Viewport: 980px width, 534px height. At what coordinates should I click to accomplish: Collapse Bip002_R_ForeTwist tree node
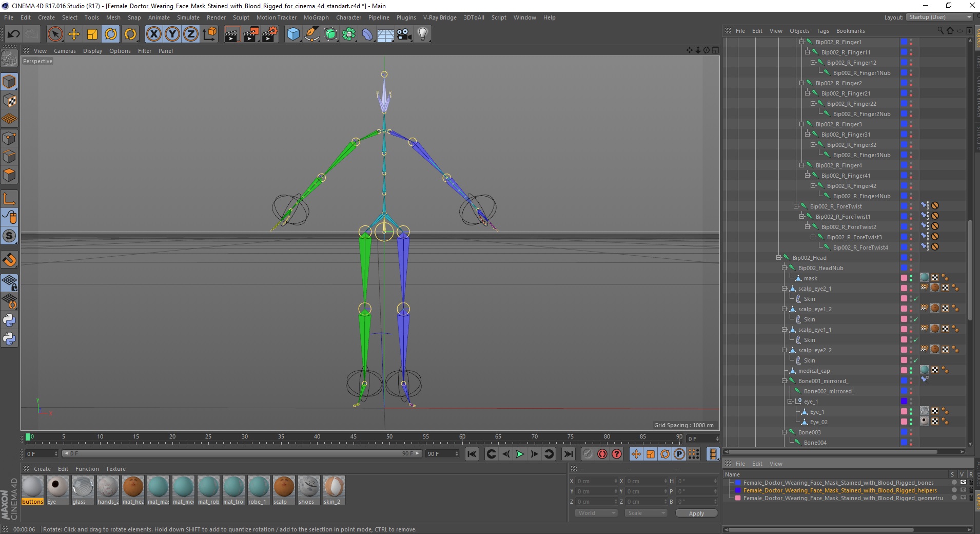coord(796,206)
